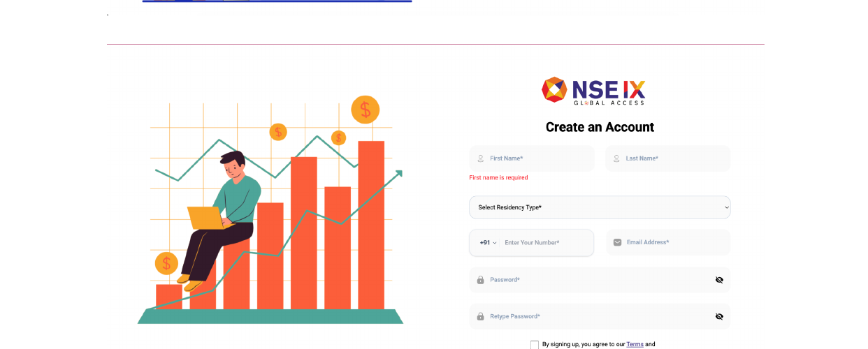
Task: Open the Terms link
Action: click(x=635, y=344)
